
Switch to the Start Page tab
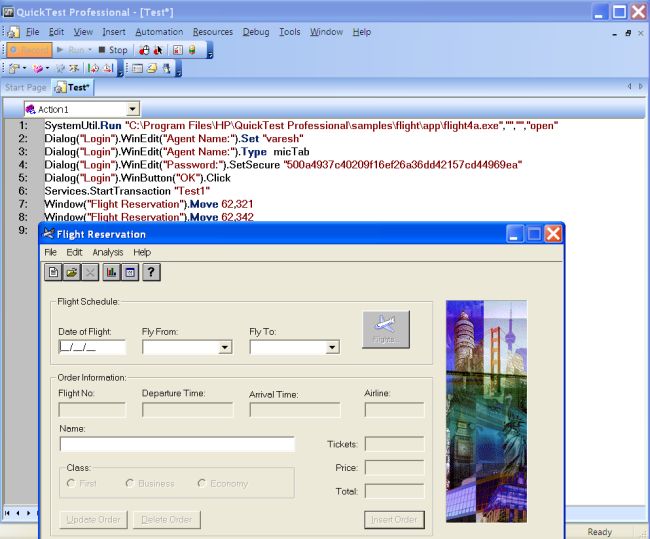point(26,87)
